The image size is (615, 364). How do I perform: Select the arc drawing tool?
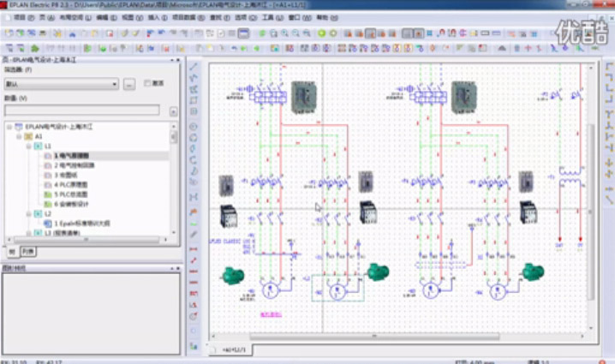point(194,160)
